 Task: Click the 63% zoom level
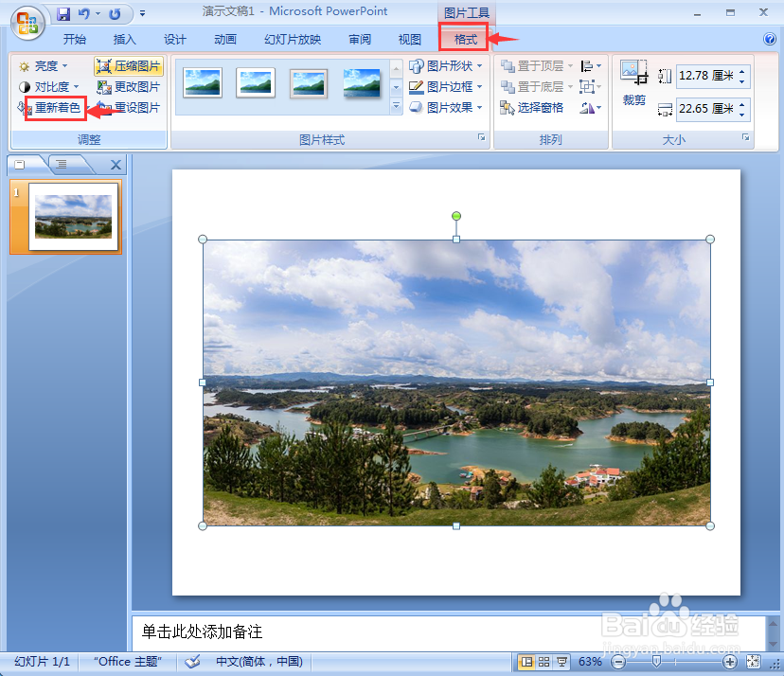click(x=590, y=662)
